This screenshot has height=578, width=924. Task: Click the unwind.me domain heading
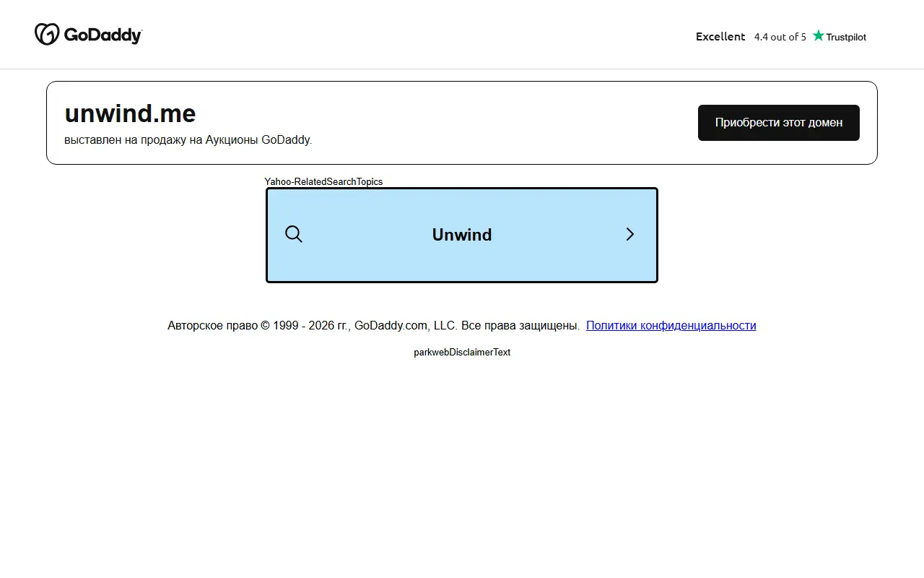point(130,113)
